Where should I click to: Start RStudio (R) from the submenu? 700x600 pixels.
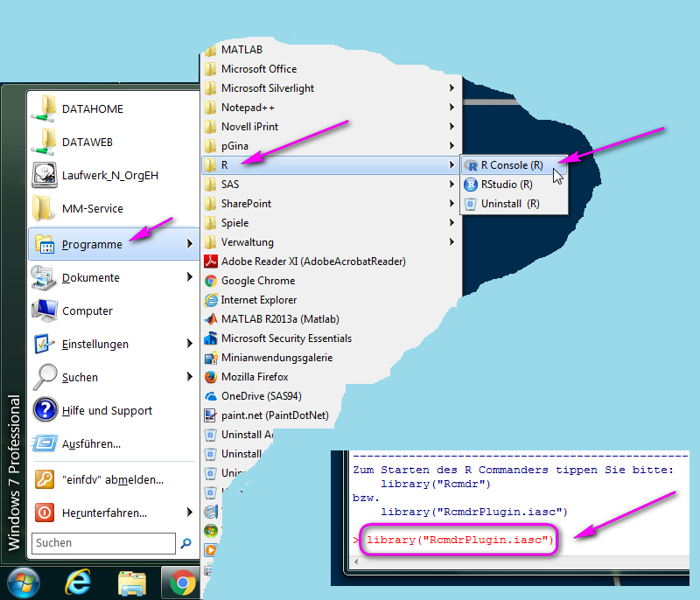coord(514,185)
